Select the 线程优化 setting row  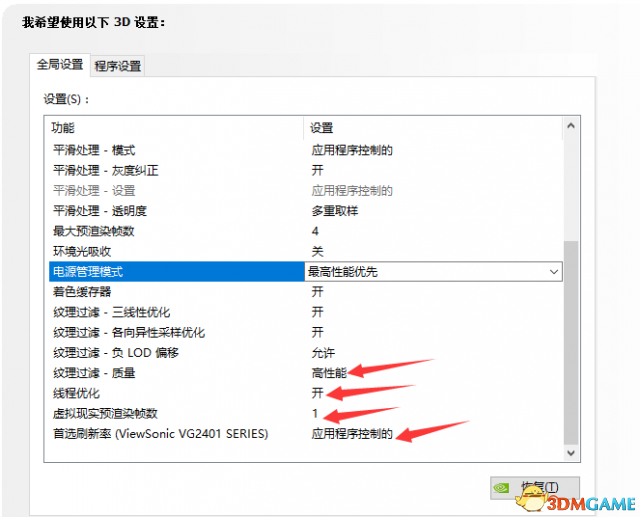point(306,393)
